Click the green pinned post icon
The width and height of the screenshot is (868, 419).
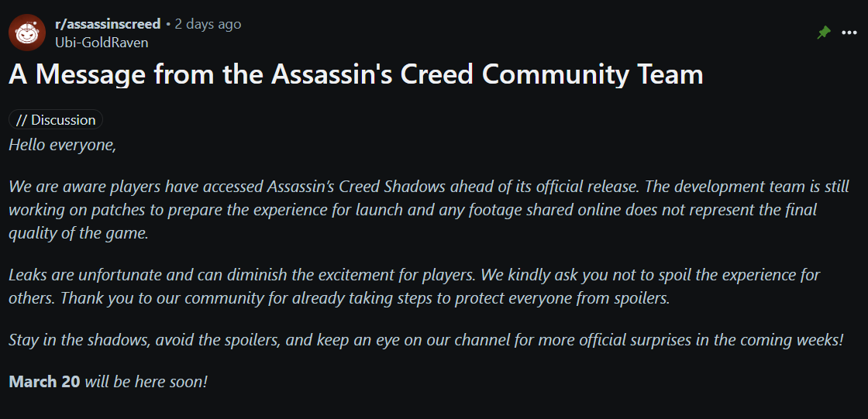click(x=824, y=33)
